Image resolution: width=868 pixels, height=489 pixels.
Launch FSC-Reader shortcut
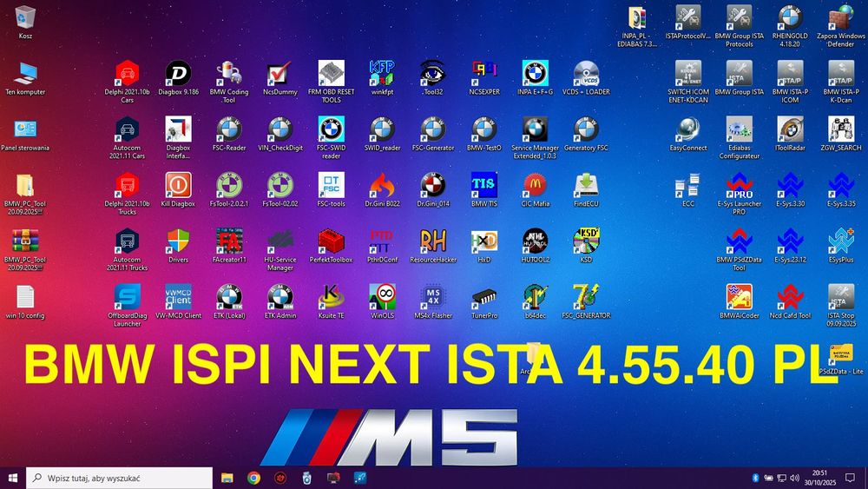pos(229,129)
